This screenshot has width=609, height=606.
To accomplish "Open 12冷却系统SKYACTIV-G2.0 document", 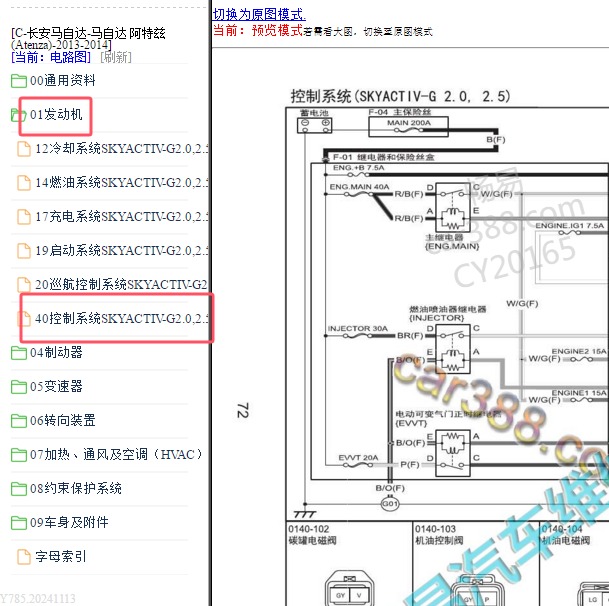I will (122, 148).
